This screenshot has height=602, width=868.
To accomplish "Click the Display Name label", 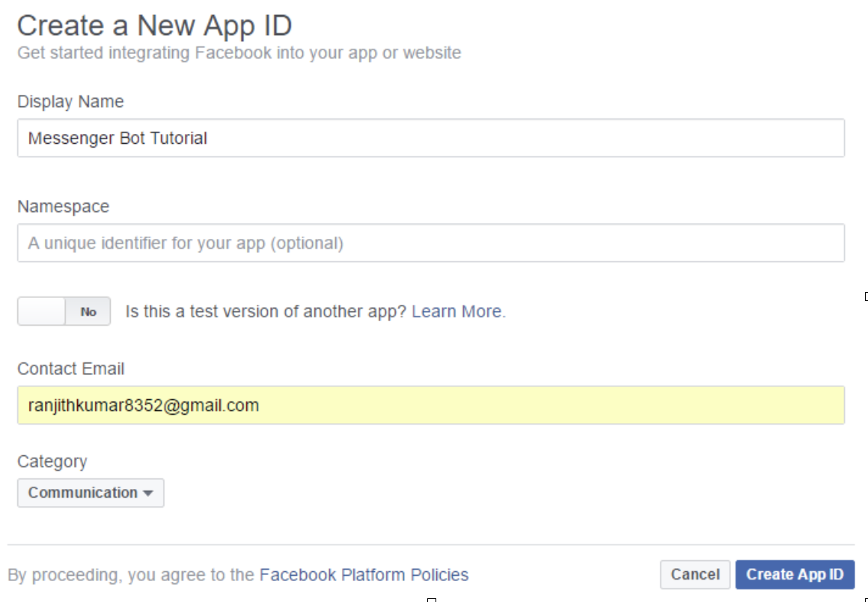I will pyautogui.click(x=70, y=102).
